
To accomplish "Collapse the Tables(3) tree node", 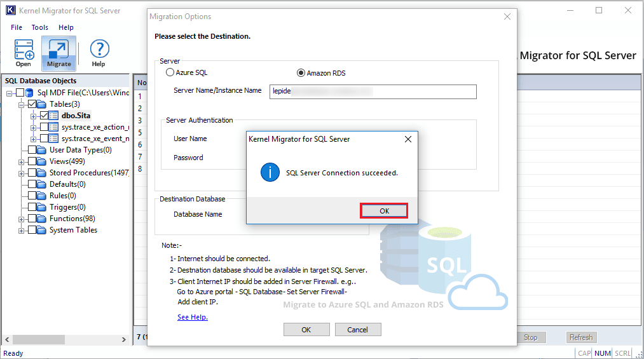I will click(x=21, y=105).
